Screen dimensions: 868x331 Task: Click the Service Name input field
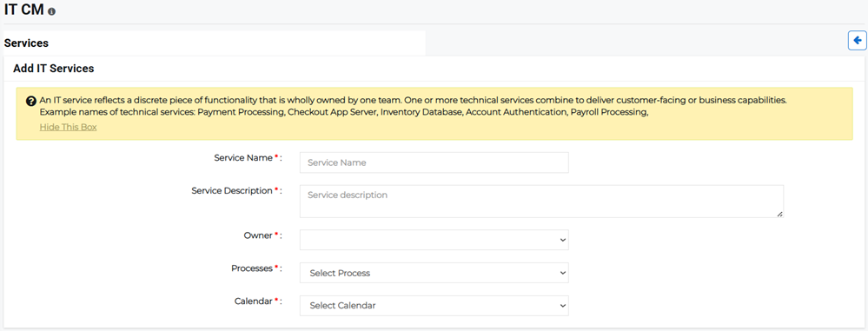coord(434,162)
